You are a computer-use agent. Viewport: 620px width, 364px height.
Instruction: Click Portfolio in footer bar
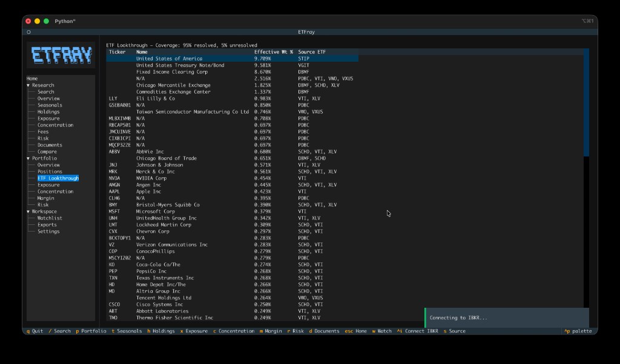(x=91, y=331)
